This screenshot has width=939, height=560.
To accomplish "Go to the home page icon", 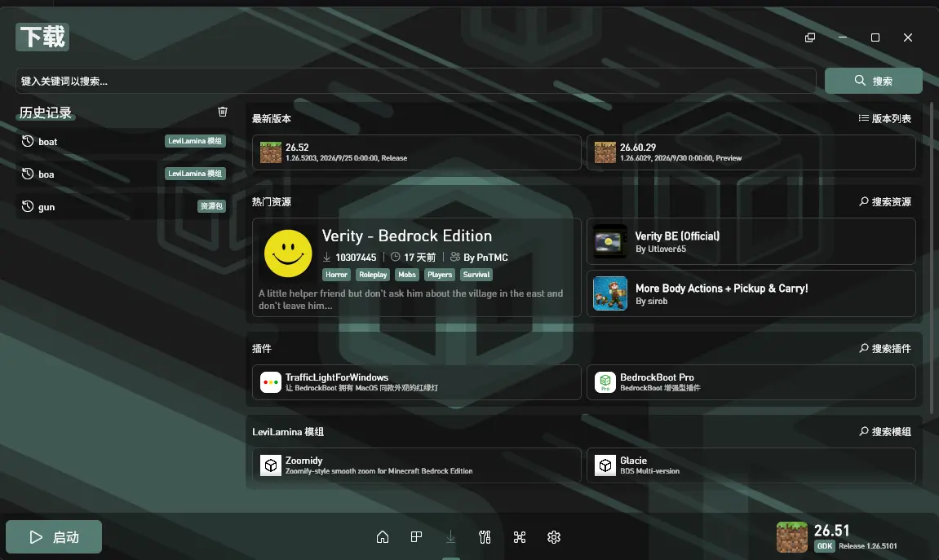I will point(383,537).
